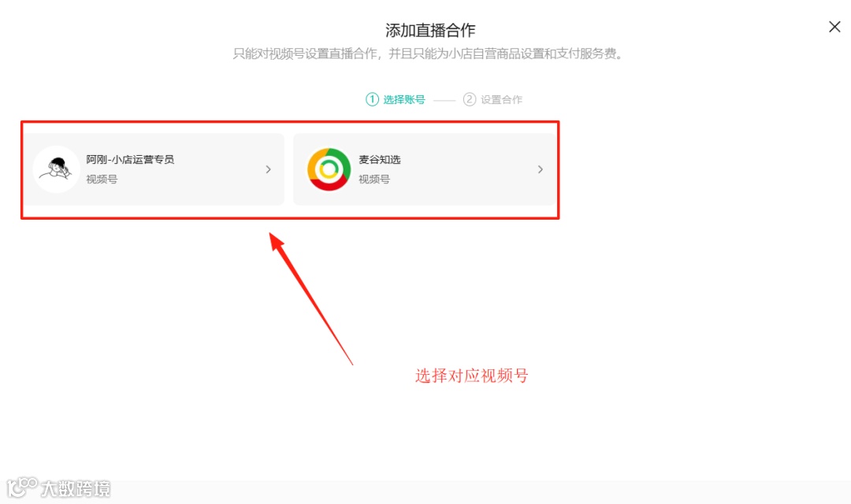Click the red annotation arrow
Image resolution: width=851 pixels, height=504 pixels.
pos(311,298)
